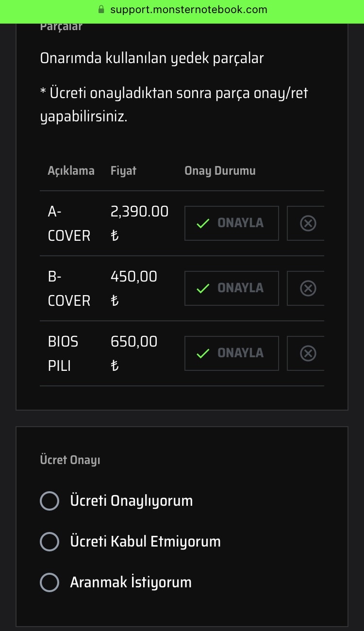
Task: Select the Aranmak İstiyorum radio button
Action: coord(50,582)
